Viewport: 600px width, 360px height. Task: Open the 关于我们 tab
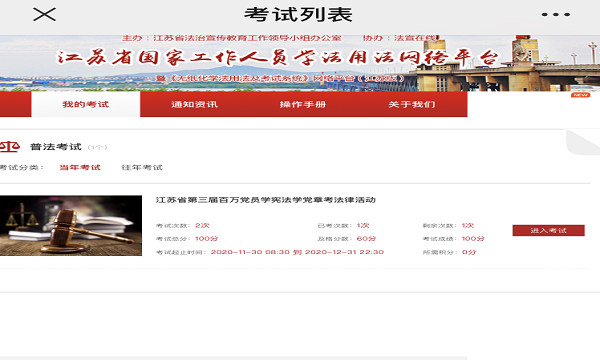412,104
